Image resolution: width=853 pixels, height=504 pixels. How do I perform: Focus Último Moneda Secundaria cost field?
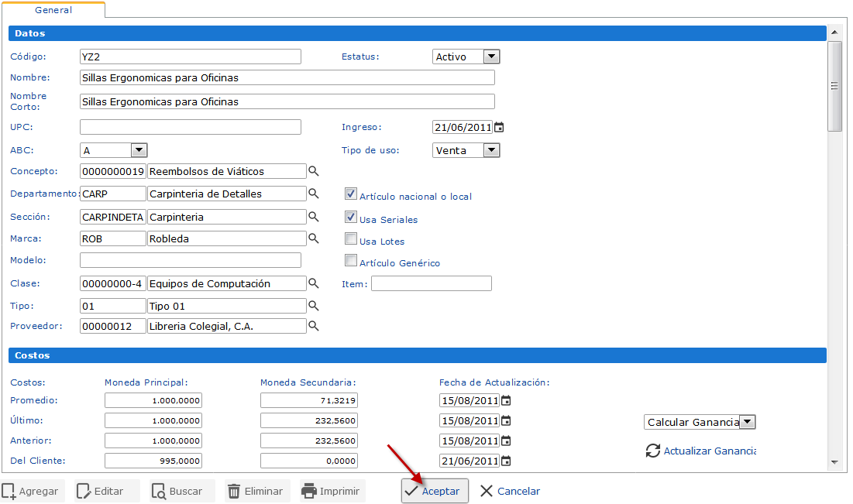tap(309, 420)
